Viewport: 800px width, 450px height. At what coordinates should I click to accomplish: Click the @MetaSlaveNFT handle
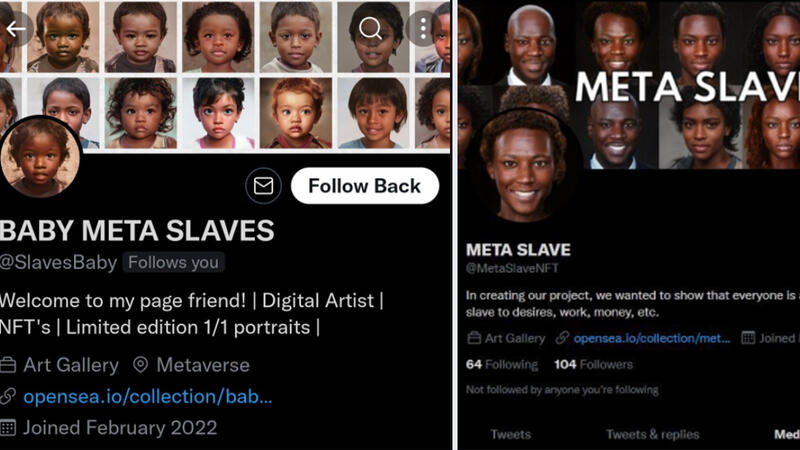[512, 268]
